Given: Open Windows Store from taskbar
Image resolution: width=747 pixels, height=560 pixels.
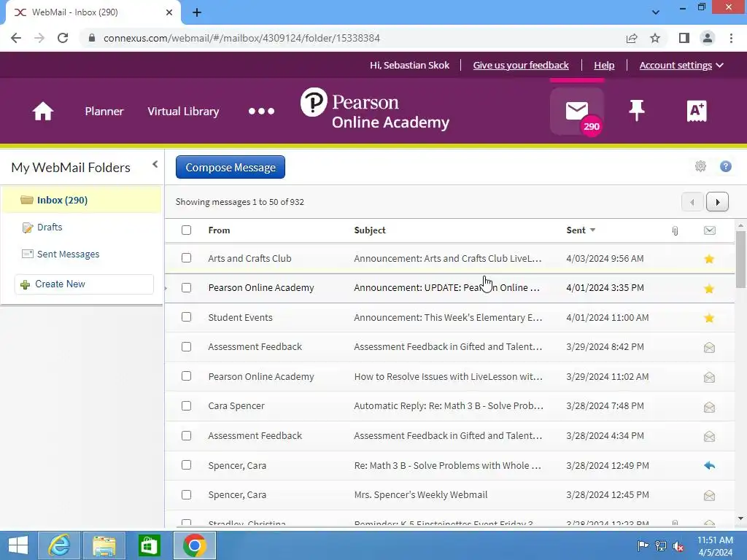Looking at the screenshot, I should click(x=149, y=545).
